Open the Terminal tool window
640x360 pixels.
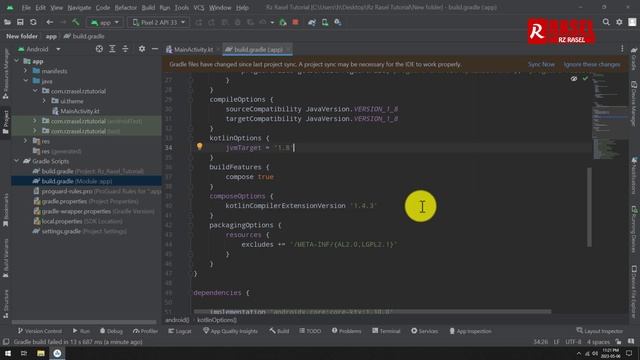pyautogui.click(x=386, y=331)
